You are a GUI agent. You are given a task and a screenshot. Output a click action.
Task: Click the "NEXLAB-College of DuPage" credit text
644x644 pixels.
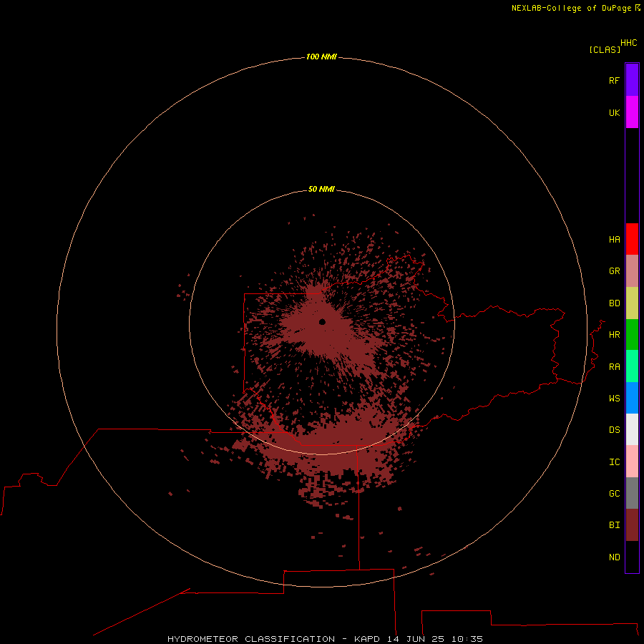point(571,8)
